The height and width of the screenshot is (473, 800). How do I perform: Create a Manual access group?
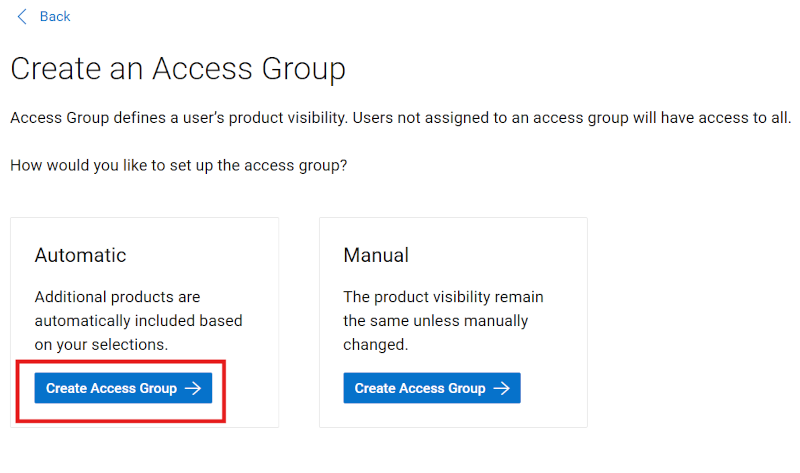click(x=431, y=388)
